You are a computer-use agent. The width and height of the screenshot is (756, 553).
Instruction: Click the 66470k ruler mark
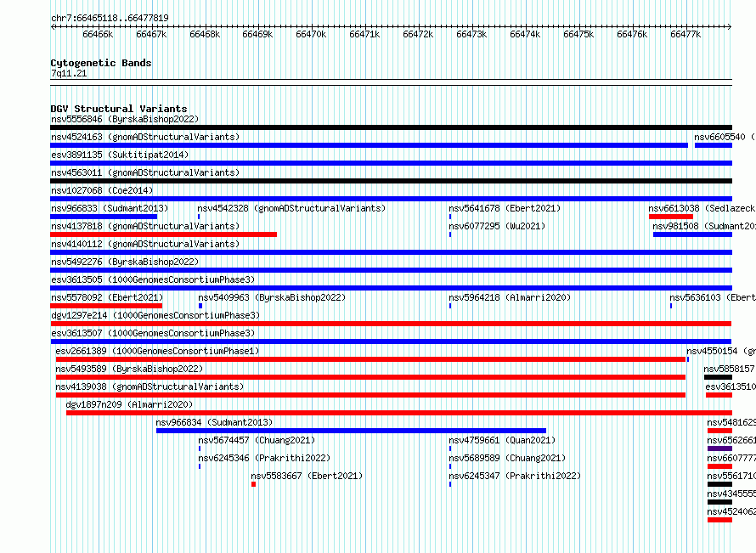(312, 34)
